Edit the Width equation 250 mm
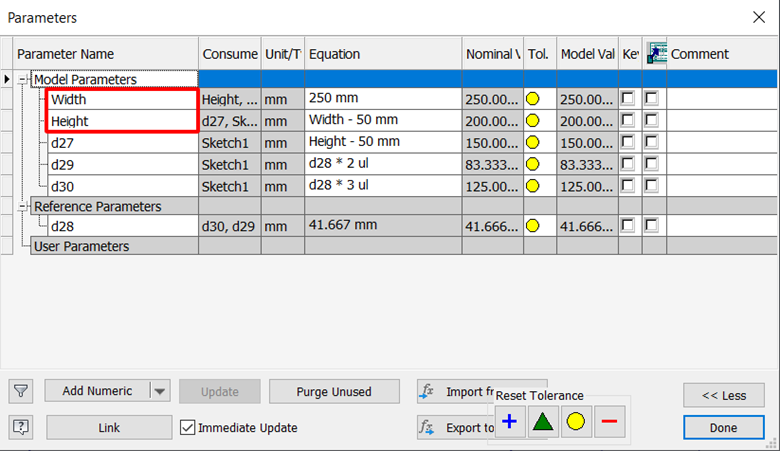 click(383, 98)
